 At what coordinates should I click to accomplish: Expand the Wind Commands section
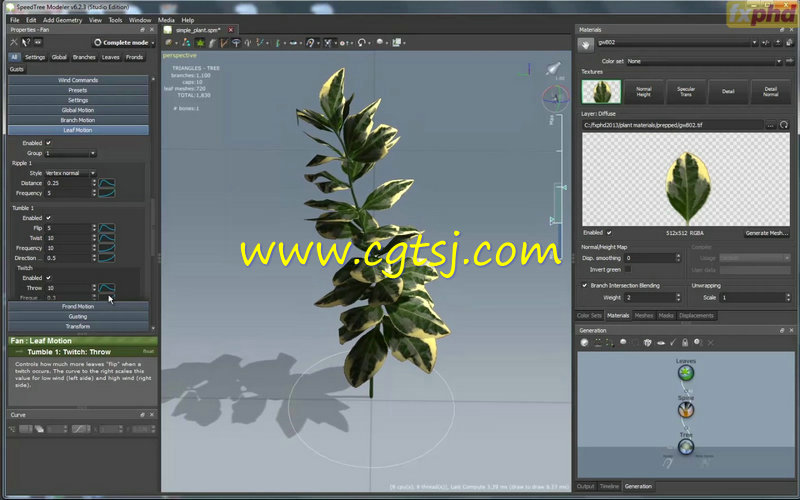[x=78, y=80]
